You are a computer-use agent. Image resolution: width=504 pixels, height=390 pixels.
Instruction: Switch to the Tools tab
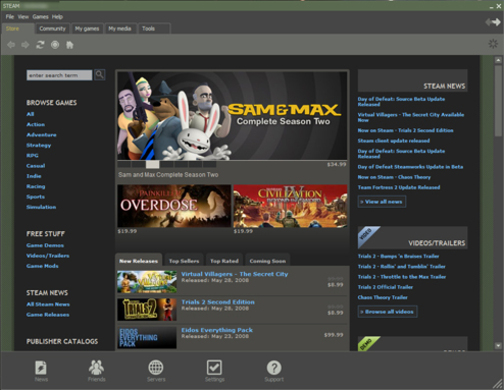(x=154, y=29)
